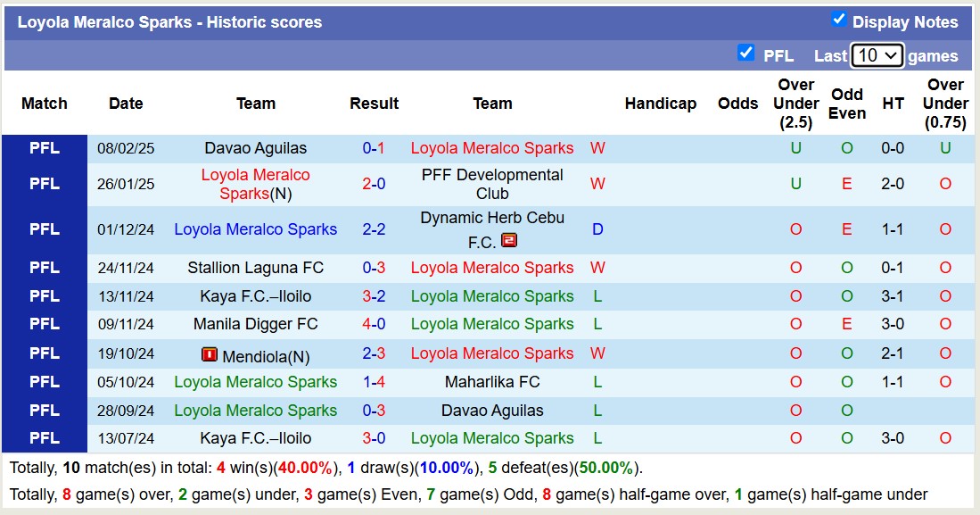Image resolution: width=980 pixels, height=515 pixels.
Task: Open Maharlika FC team link
Action: (492, 382)
